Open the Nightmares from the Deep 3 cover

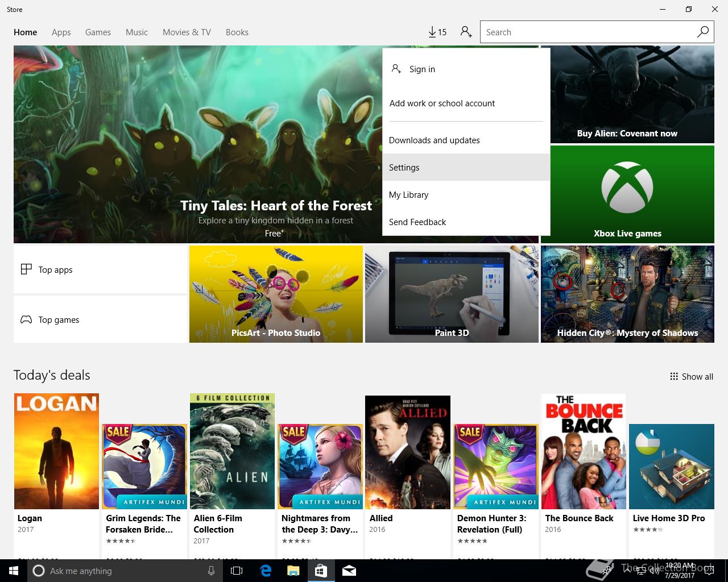[x=320, y=466]
